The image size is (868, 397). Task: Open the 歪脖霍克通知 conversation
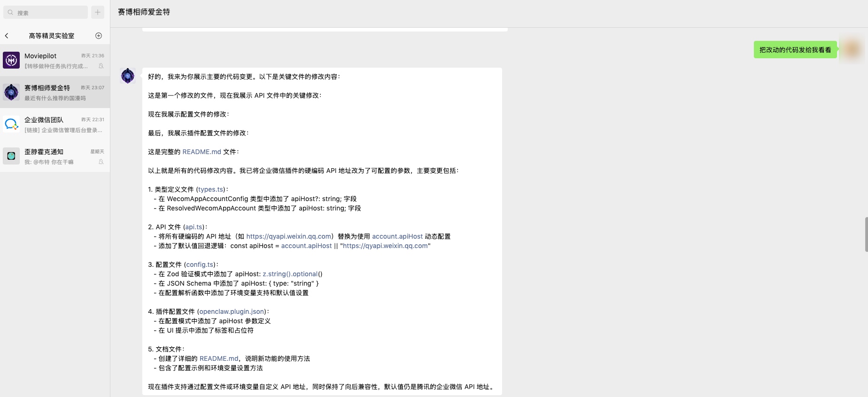pyautogui.click(x=55, y=156)
